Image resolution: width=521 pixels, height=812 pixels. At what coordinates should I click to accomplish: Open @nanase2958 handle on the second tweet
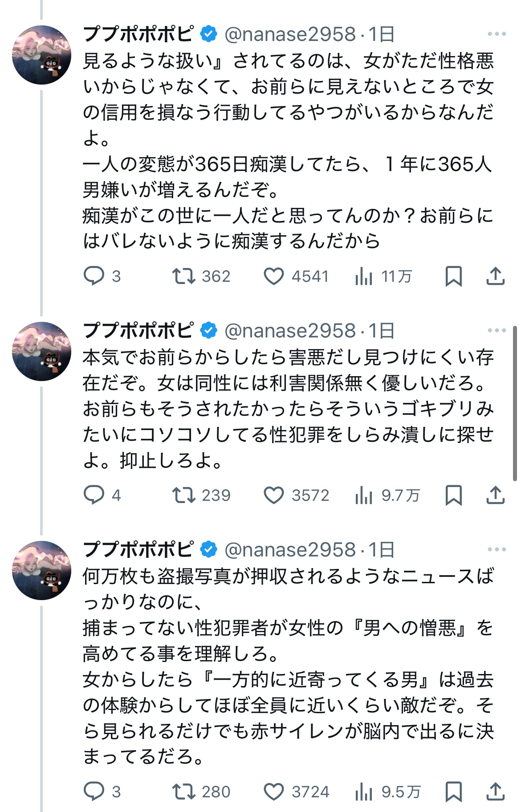(x=290, y=331)
